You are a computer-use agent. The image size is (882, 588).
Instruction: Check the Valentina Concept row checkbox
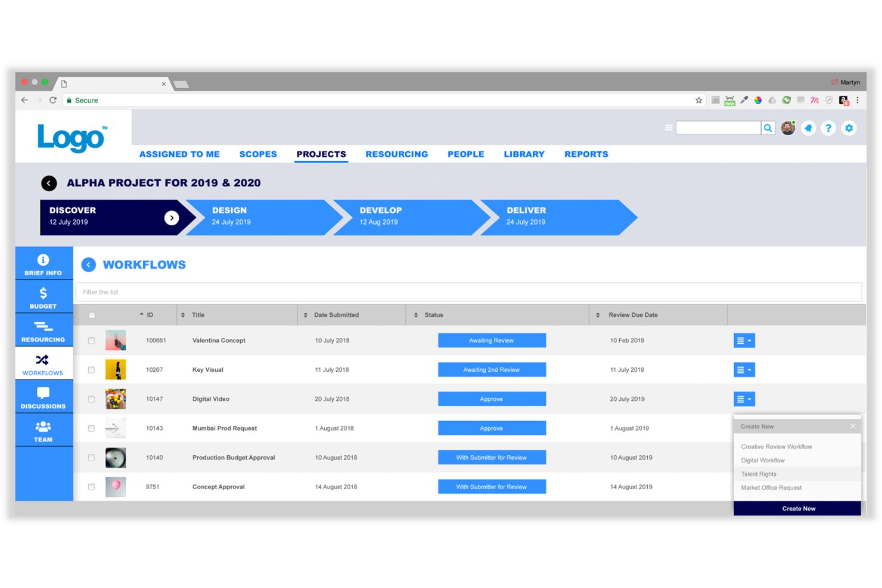(x=91, y=341)
